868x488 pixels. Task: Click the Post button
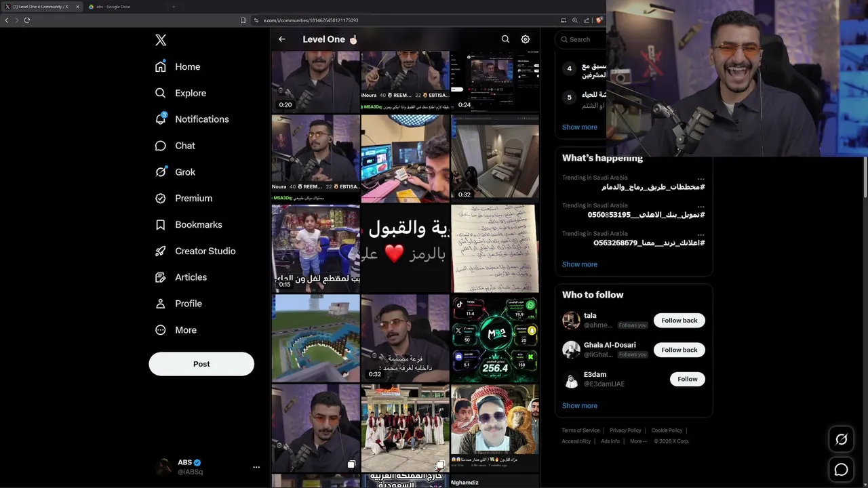tap(201, 364)
